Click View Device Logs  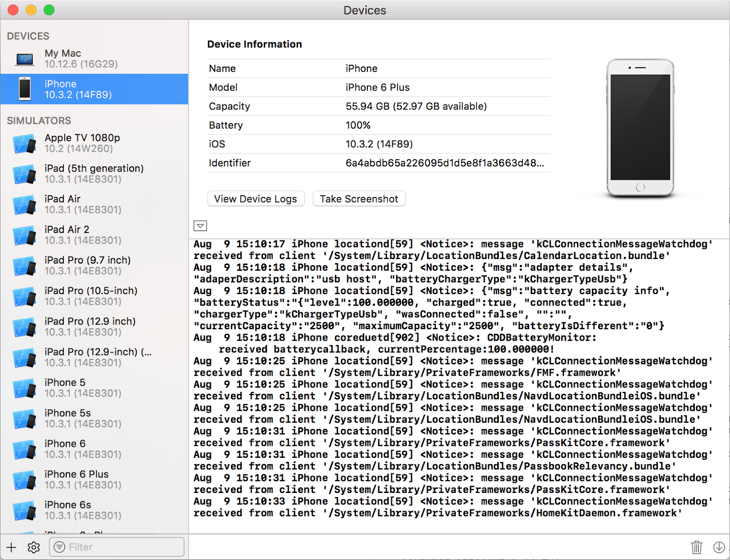point(255,199)
